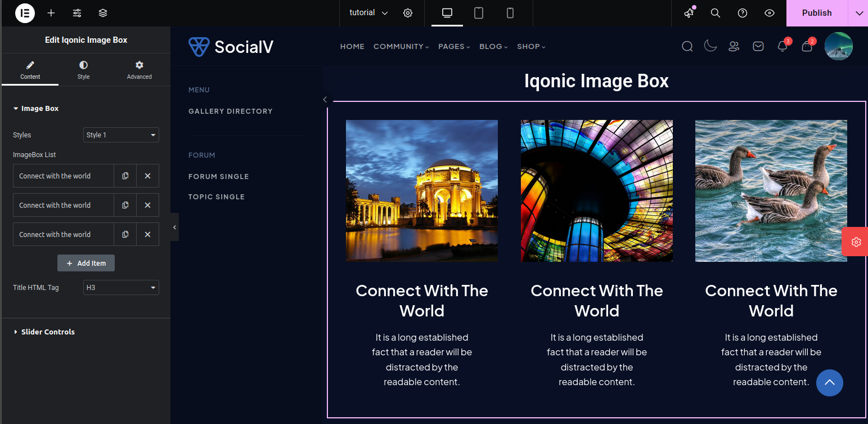Open the Title HTML Tag dropdown showing H3
The width and height of the screenshot is (868, 424).
coord(121,288)
